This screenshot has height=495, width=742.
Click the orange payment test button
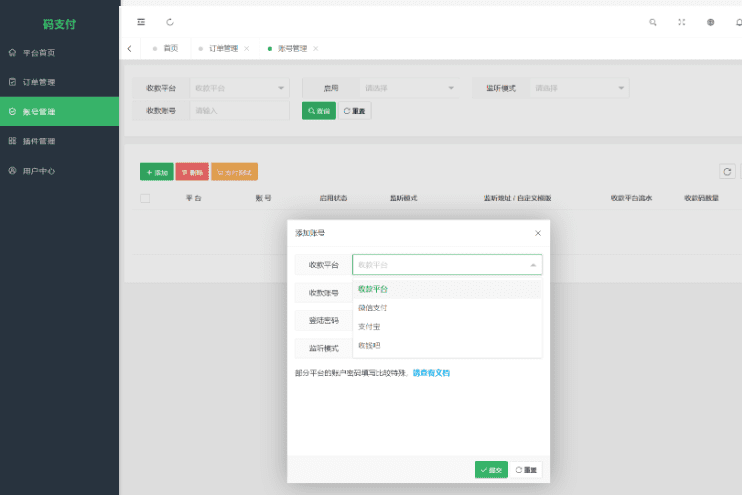234,172
